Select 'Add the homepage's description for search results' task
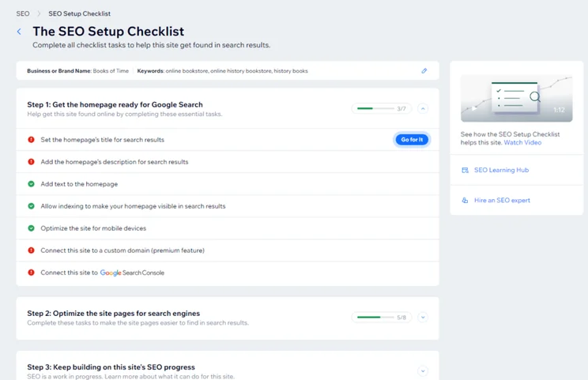 point(228,162)
